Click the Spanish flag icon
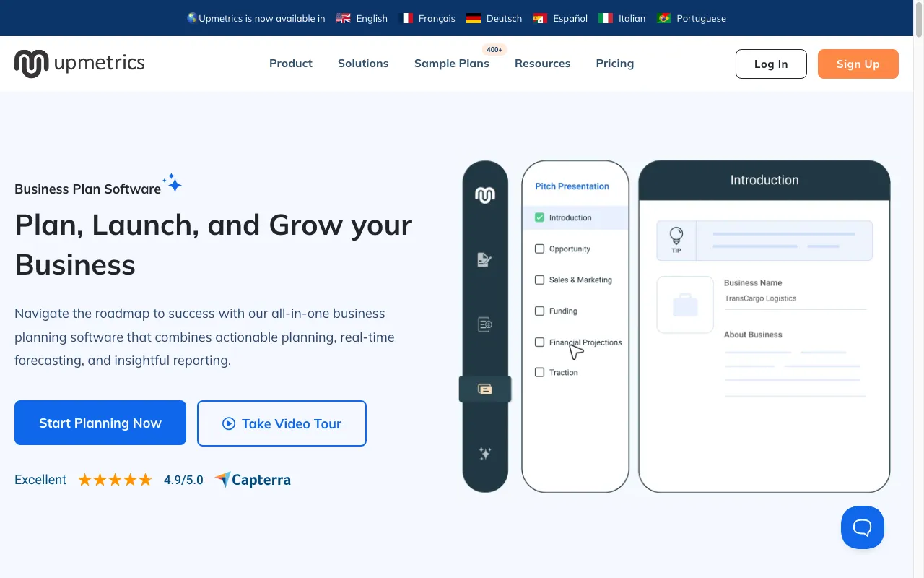924x578 pixels. coord(540,18)
